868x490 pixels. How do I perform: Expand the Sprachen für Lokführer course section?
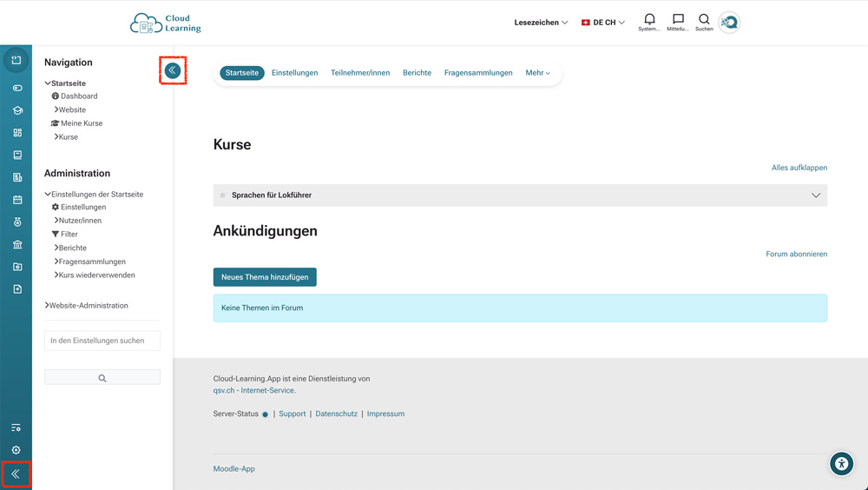[x=815, y=195]
